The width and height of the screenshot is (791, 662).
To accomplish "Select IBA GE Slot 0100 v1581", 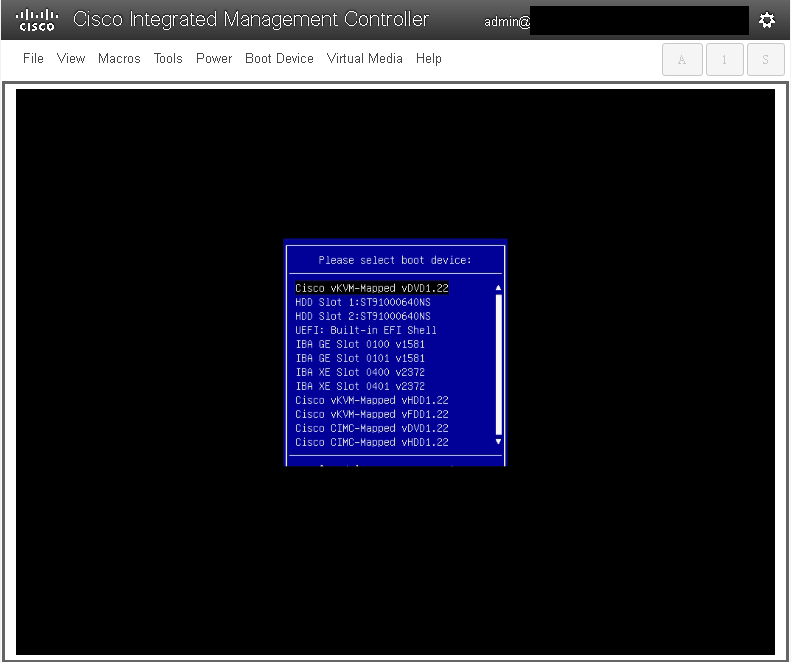I will [x=360, y=344].
